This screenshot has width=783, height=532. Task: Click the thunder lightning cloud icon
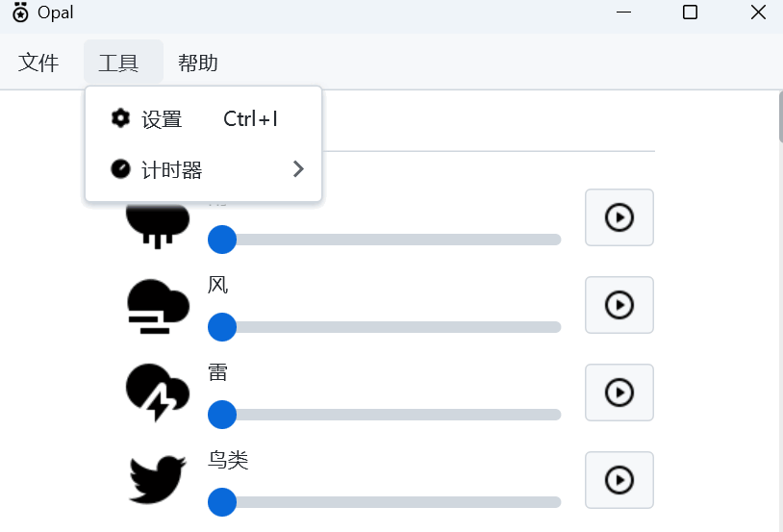tap(157, 393)
